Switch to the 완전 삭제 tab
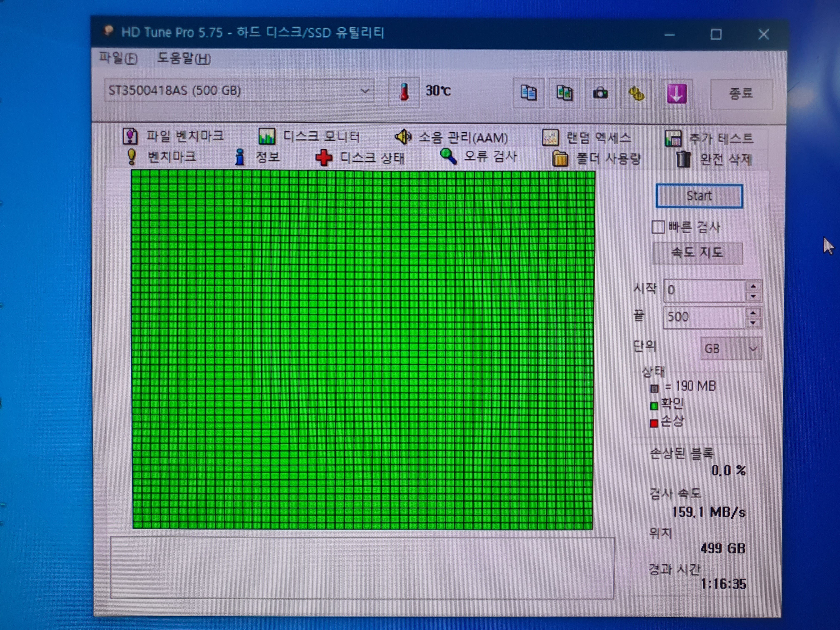 click(x=714, y=159)
